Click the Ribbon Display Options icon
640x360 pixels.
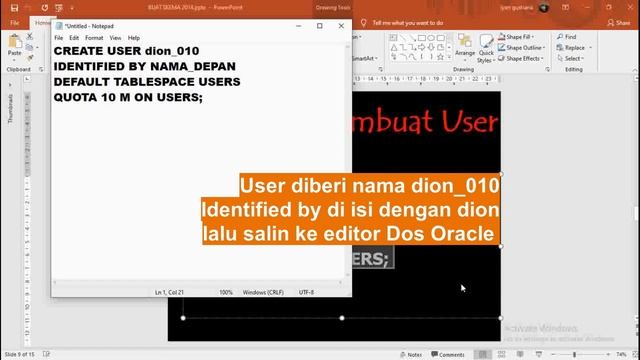pyautogui.click(x=565, y=7)
